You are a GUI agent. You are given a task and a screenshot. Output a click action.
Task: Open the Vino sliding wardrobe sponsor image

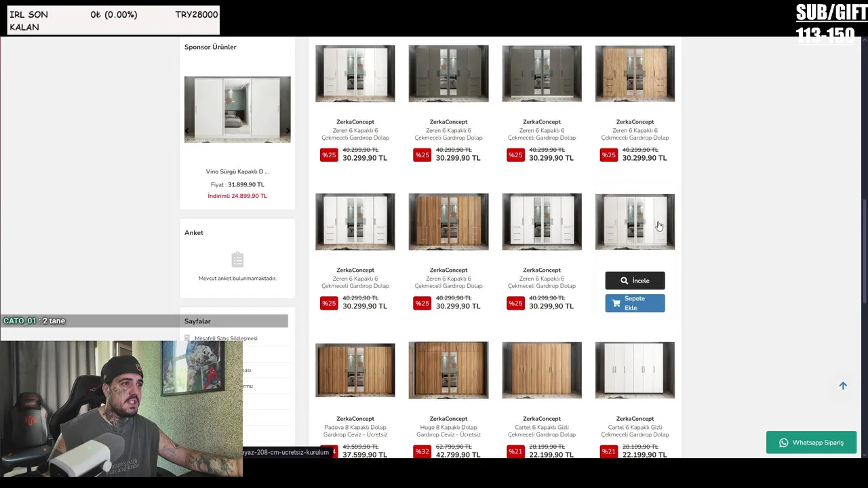pyautogui.click(x=237, y=110)
